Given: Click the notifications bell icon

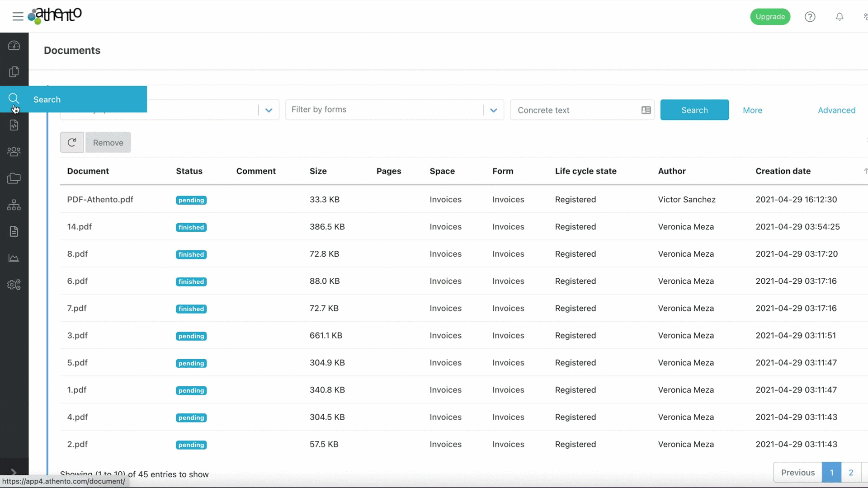Looking at the screenshot, I should (x=840, y=17).
